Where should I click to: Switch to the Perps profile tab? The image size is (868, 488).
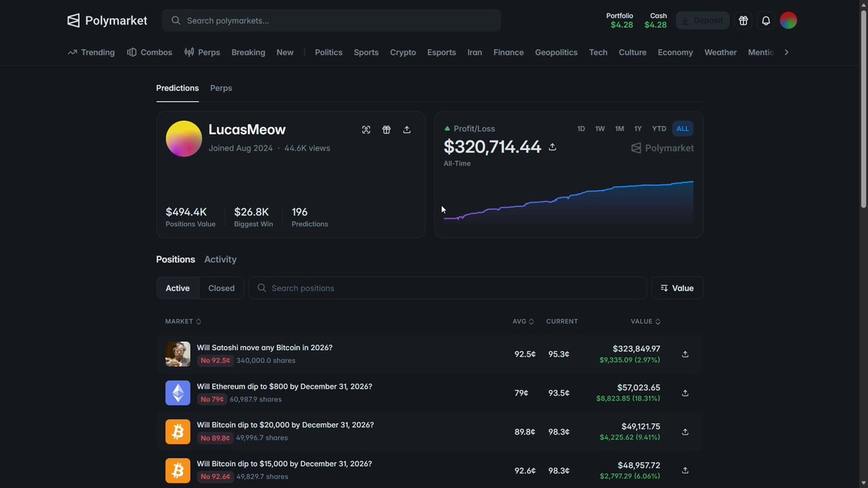click(221, 88)
